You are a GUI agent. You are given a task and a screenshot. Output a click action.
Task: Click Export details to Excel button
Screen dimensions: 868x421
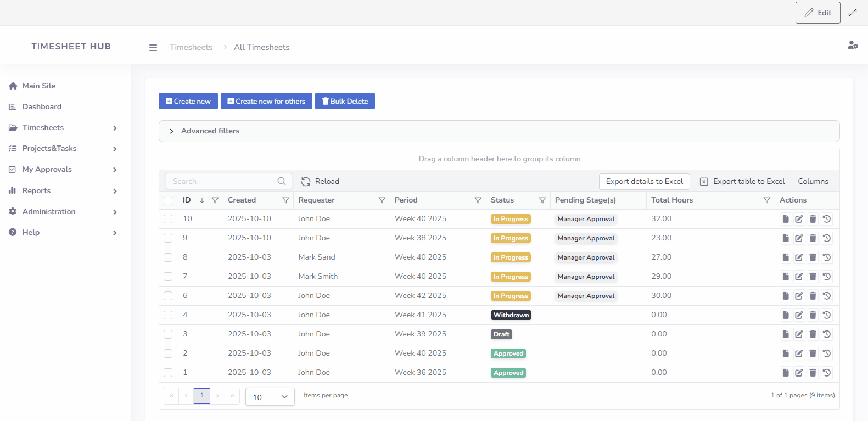[x=644, y=182]
